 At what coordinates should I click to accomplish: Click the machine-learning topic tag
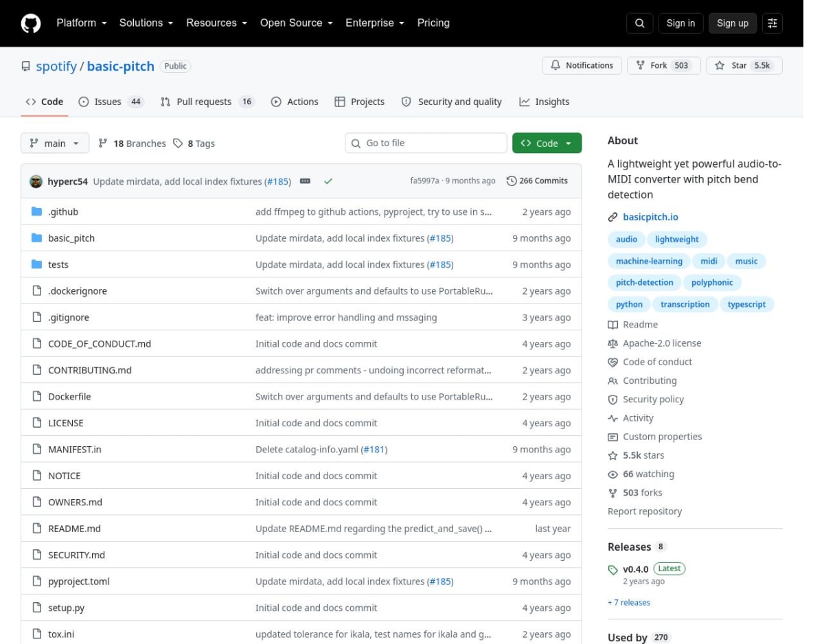pos(649,261)
